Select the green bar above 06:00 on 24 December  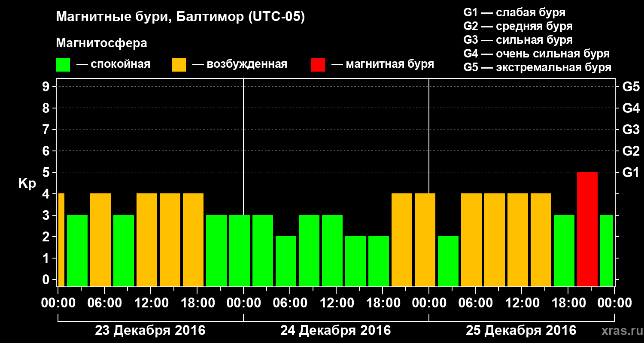tap(286, 261)
